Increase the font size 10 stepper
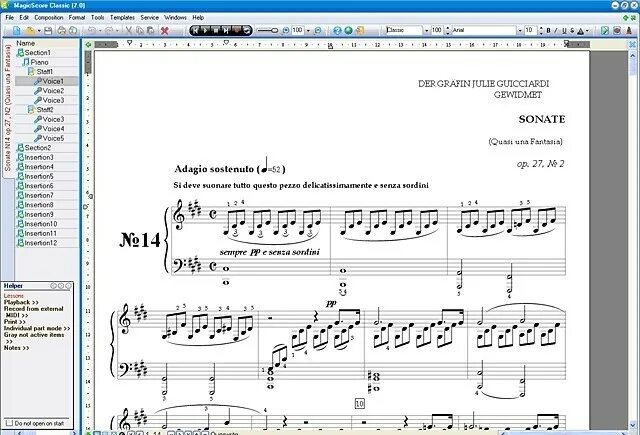Screen dimensions: 640x435 [x=541, y=29]
